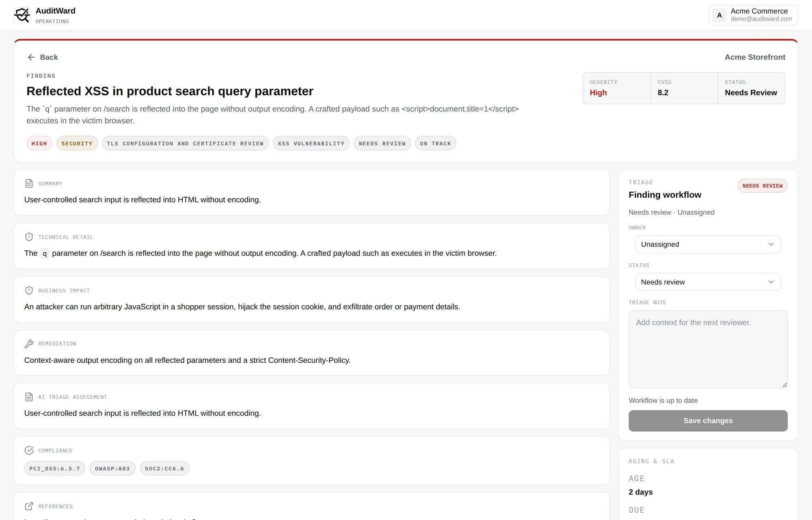Image resolution: width=812 pixels, height=520 pixels.
Task: Click the Age value '2 days'
Action: (641, 492)
